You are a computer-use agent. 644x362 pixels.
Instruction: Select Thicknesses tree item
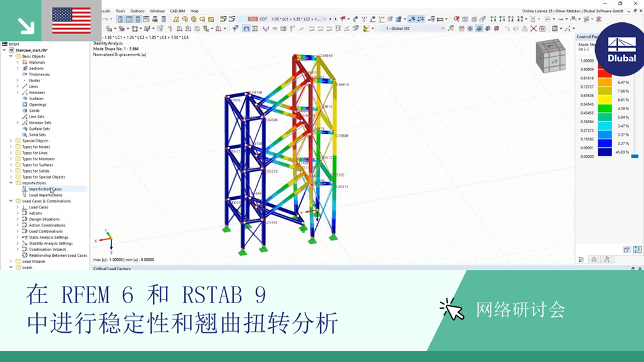[x=39, y=75]
